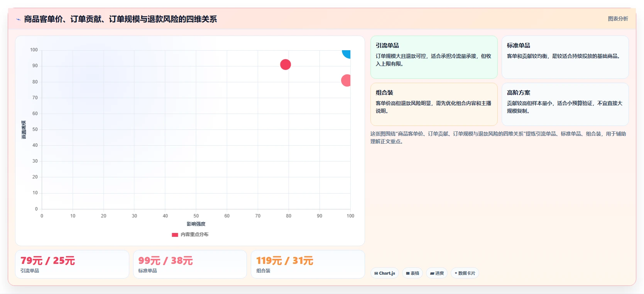Click the x-axis tick label 50

pyautogui.click(x=196, y=216)
